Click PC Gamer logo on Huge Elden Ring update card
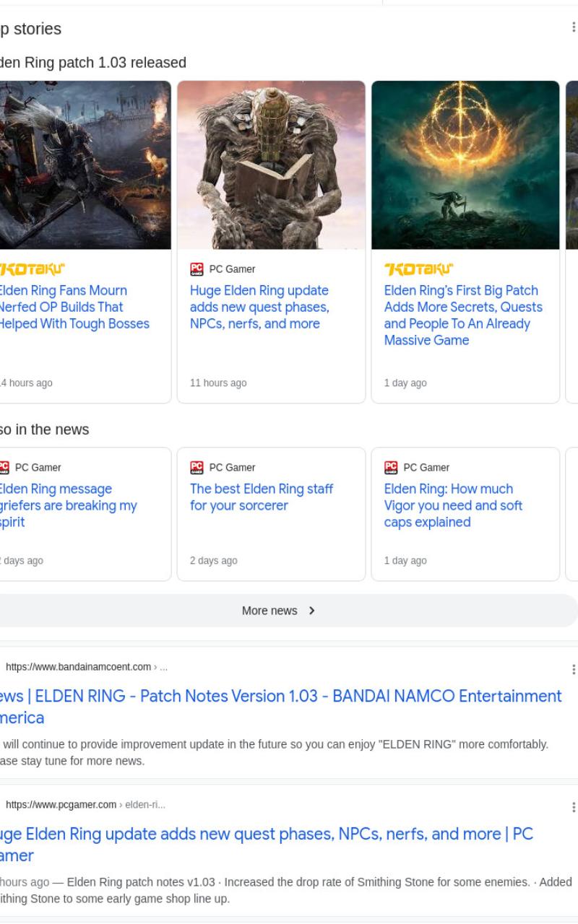 click(197, 269)
